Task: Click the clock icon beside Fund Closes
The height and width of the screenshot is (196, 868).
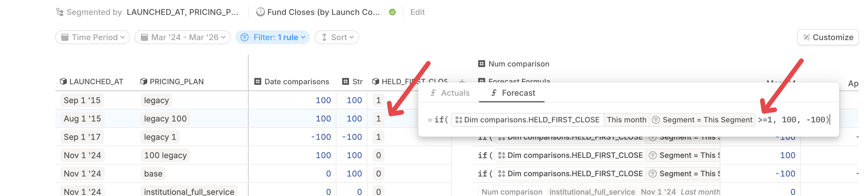Action: point(260,12)
